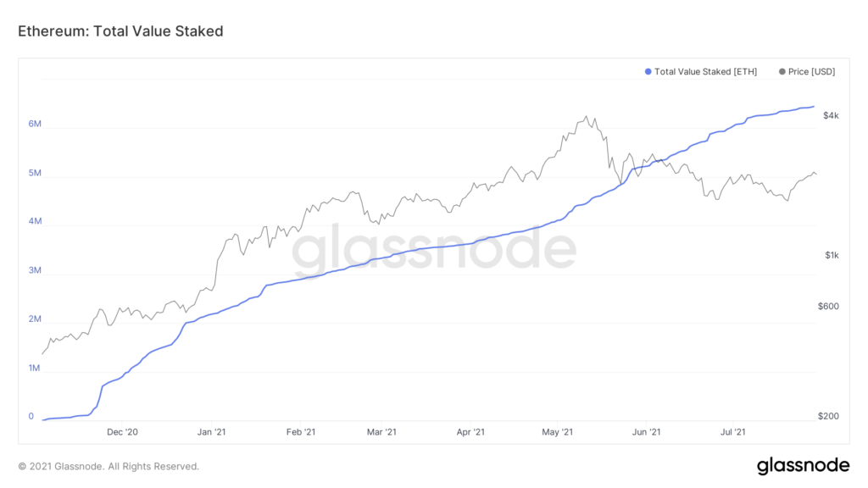Image resolution: width=868 pixels, height=488 pixels.
Task: Click the gray Price legend dot
Action: (x=781, y=72)
